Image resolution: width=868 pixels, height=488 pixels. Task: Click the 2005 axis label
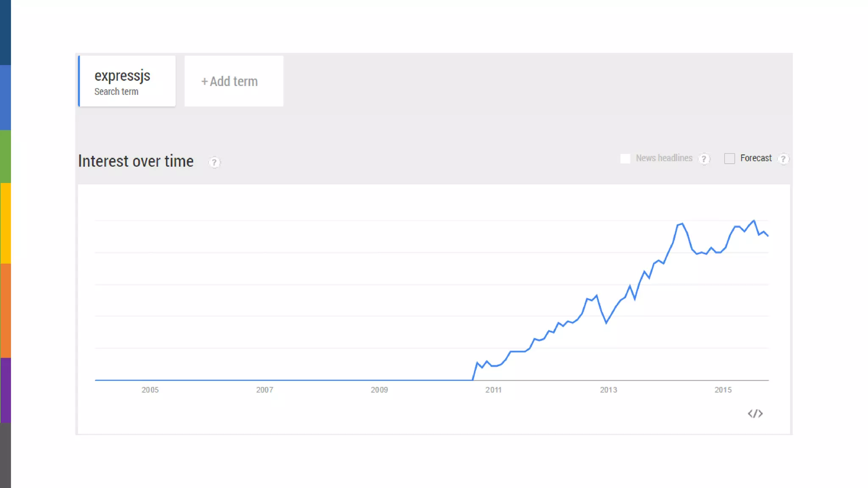(150, 390)
